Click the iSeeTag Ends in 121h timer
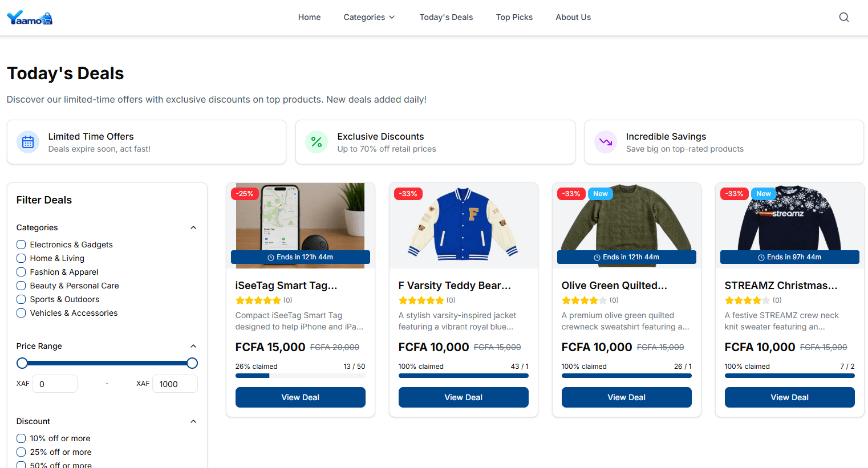Viewport: 868px width, 468px height. (301, 257)
